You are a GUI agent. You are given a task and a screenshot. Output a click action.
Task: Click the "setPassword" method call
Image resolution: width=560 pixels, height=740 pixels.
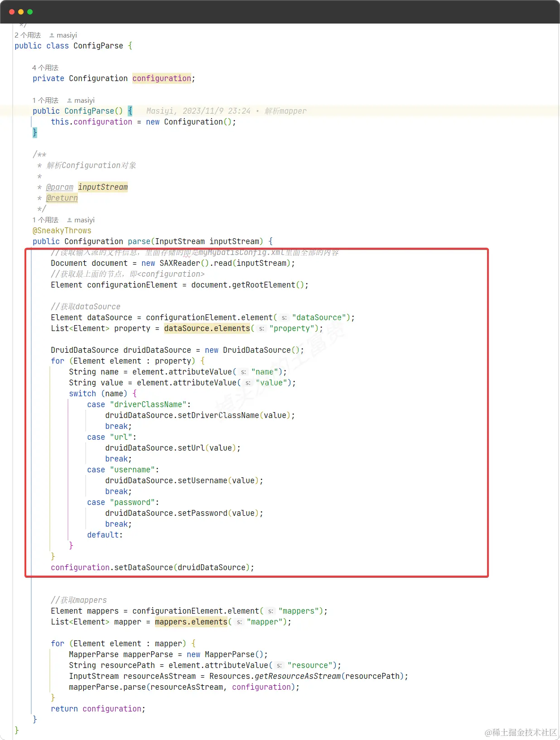(x=203, y=513)
